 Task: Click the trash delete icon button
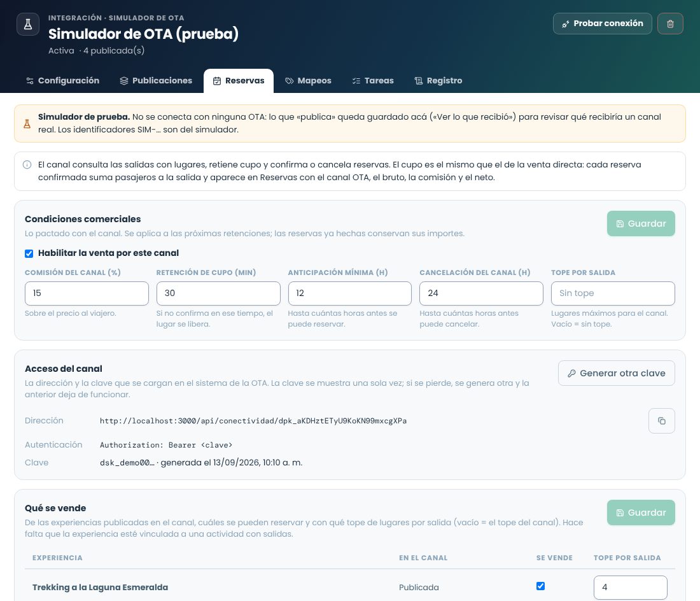coord(670,24)
